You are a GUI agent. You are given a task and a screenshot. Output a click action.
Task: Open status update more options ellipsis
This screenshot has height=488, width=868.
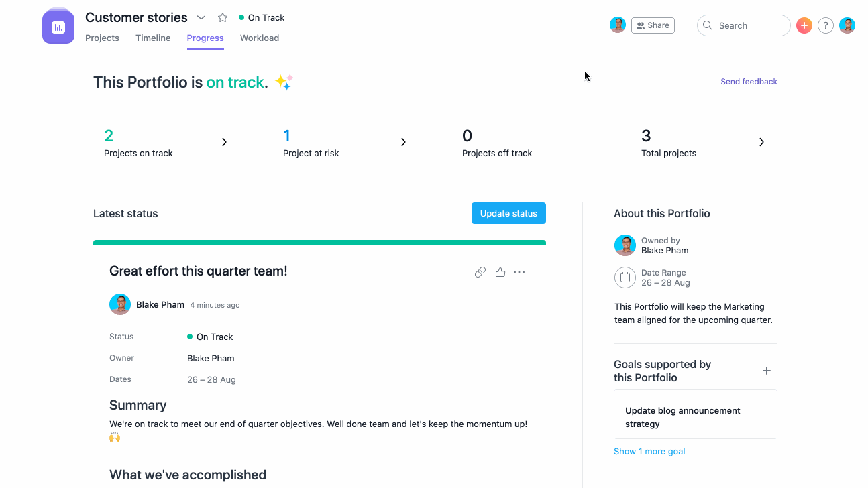tap(519, 272)
